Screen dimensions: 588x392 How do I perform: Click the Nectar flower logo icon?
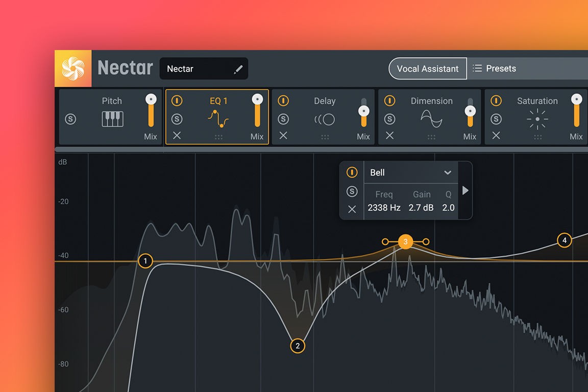coord(73,68)
